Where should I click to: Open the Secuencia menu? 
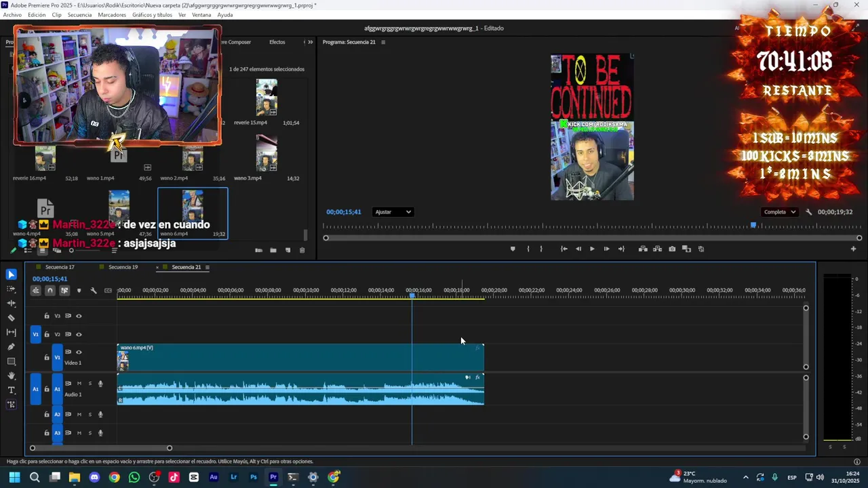tap(79, 15)
